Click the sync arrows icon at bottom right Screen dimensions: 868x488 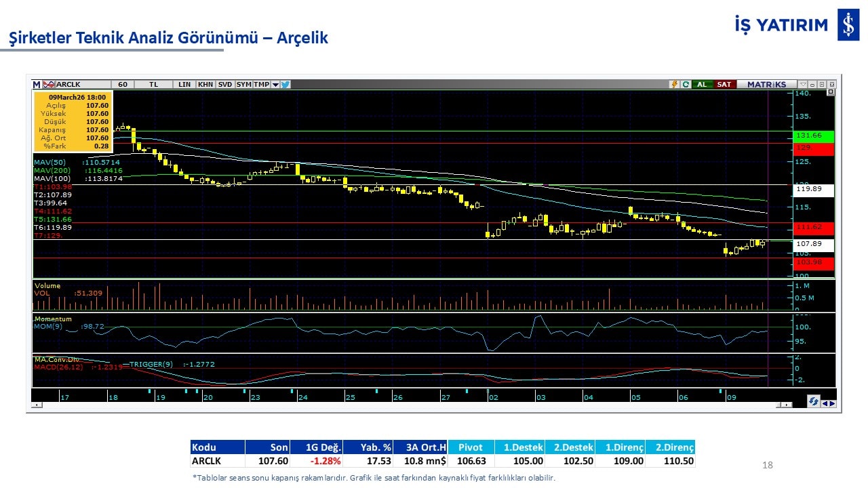(813, 402)
